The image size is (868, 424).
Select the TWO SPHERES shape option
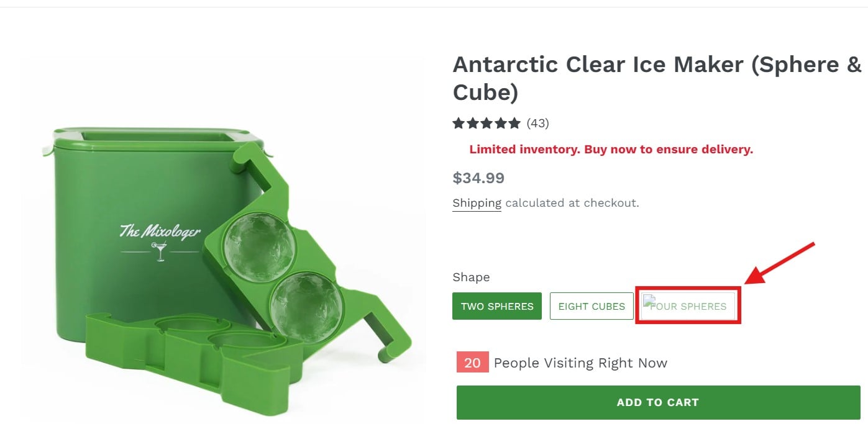[497, 306]
